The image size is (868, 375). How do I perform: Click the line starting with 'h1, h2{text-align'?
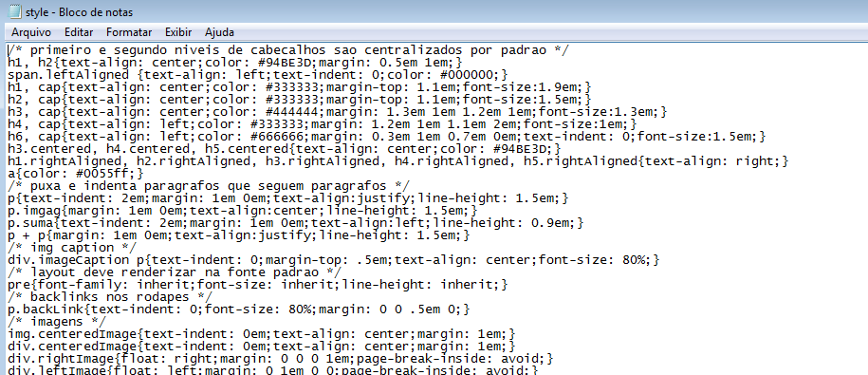tap(234, 63)
